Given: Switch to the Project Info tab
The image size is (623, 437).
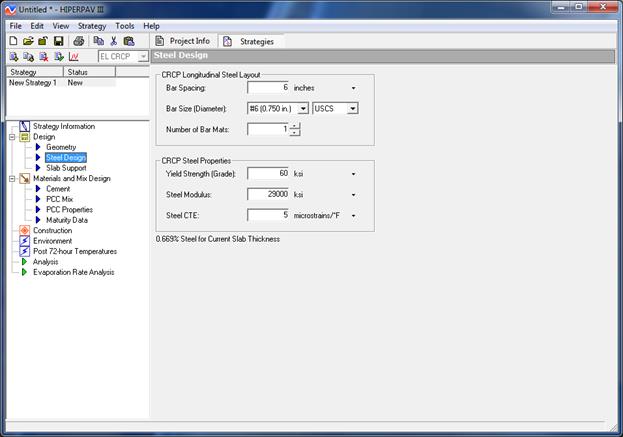Looking at the screenshot, I should [x=183, y=41].
